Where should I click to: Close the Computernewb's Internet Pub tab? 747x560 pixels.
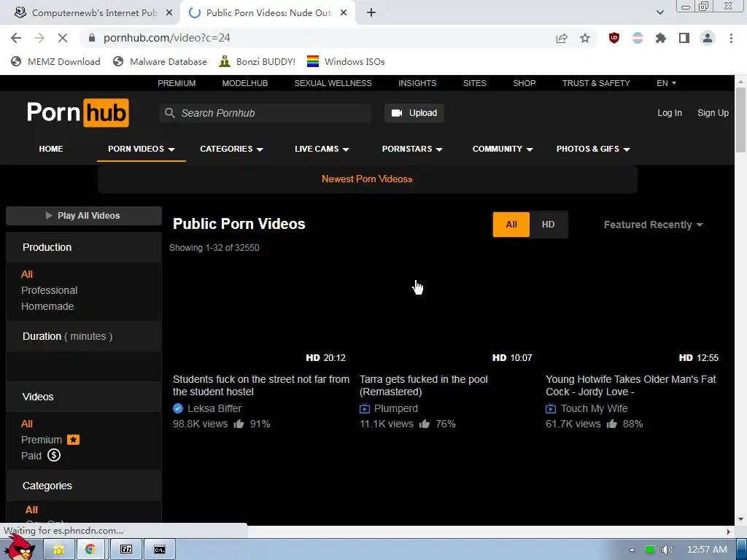click(x=169, y=13)
